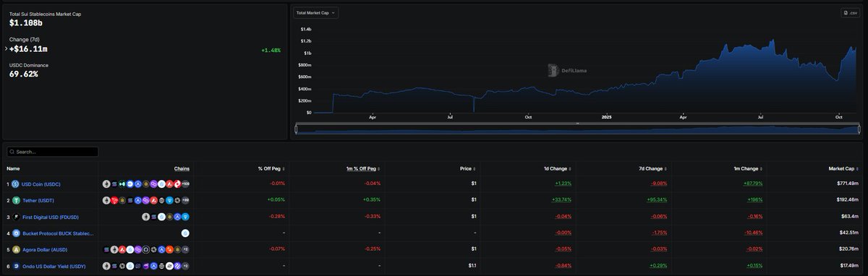Click the chart time range selector bar

coord(578,129)
